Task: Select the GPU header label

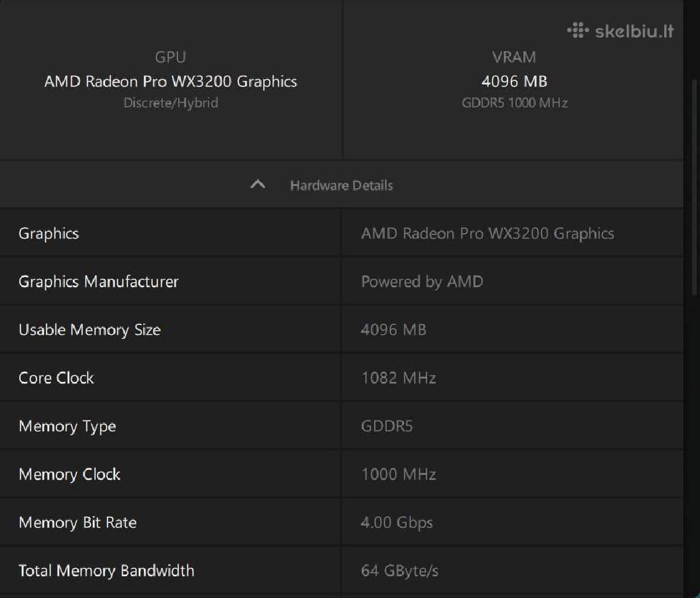Action: tap(171, 57)
